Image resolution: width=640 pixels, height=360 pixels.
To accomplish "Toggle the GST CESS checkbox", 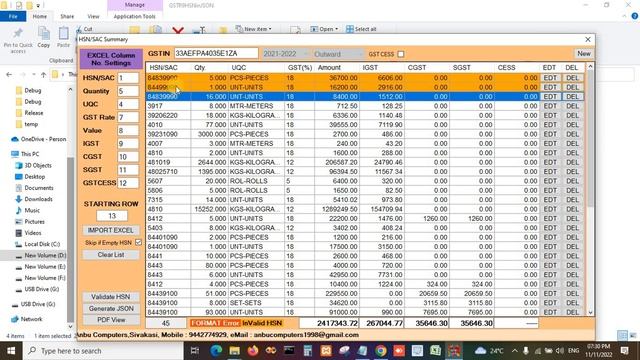I will coord(401,54).
